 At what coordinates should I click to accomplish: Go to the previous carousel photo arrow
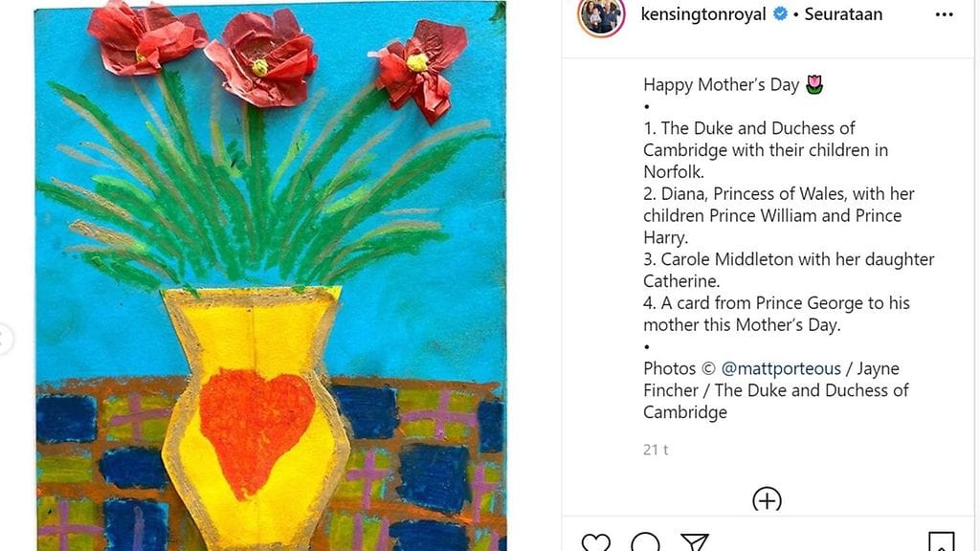6,337
